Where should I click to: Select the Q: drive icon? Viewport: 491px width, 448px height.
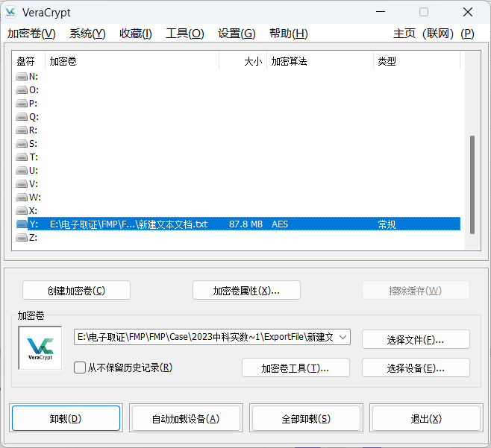point(22,117)
